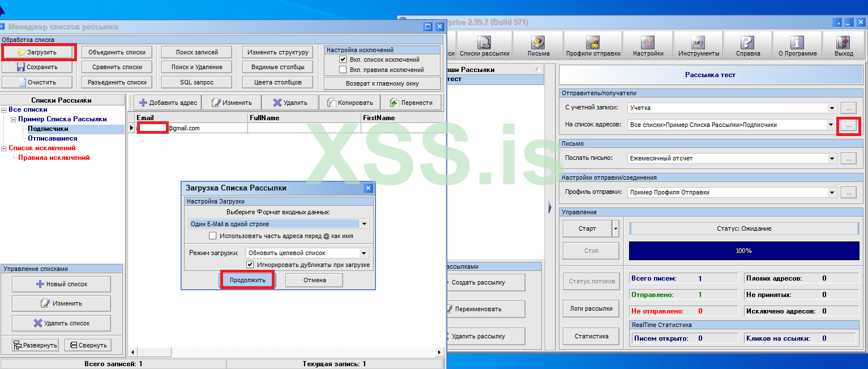Click Загрузить to load a list
Screen dimensions: 868x369
[x=38, y=52]
